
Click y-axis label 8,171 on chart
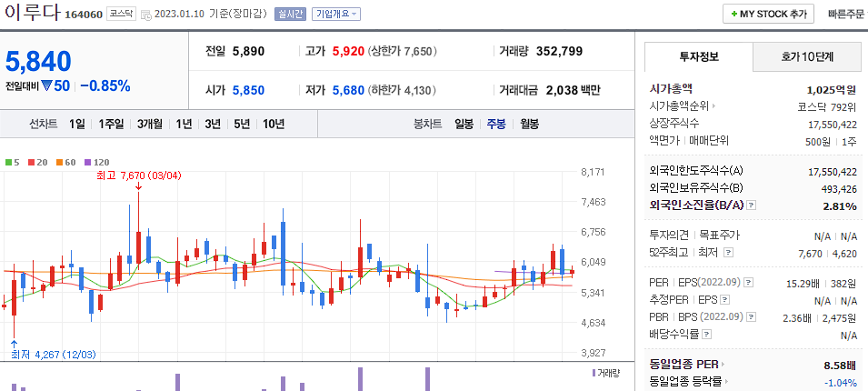[593, 172]
